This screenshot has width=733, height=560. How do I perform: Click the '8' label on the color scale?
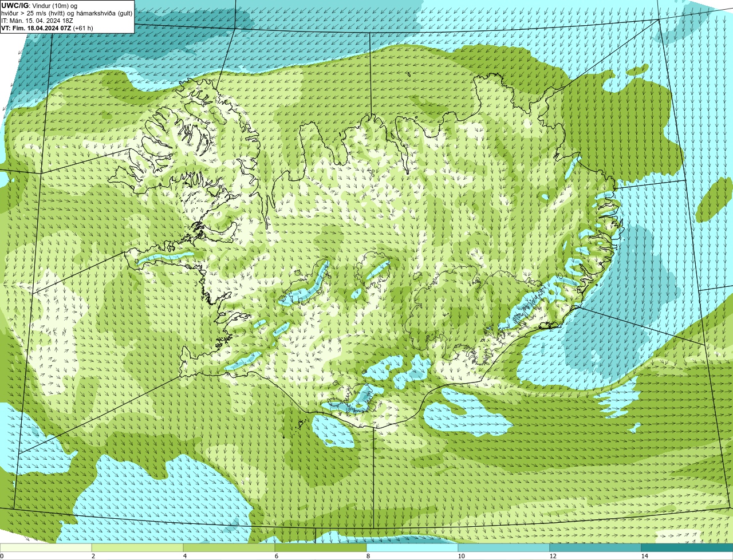tap(368, 556)
